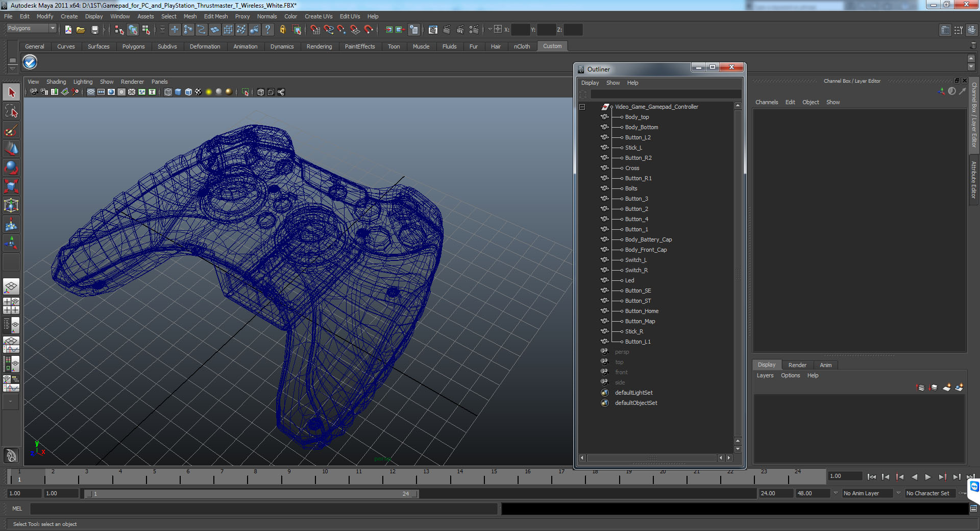Select the Universal Manipulator tool

pyautogui.click(x=11, y=205)
